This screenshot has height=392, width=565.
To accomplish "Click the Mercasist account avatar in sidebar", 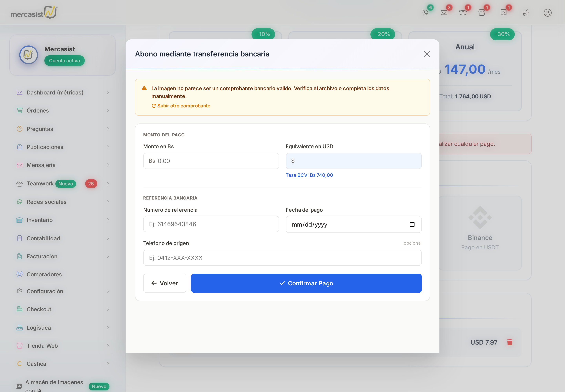I will (x=28, y=55).
